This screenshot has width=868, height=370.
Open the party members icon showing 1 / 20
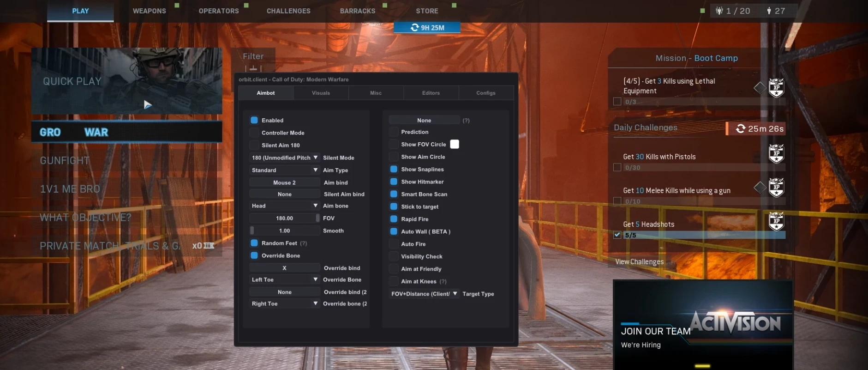click(x=719, y=11)
